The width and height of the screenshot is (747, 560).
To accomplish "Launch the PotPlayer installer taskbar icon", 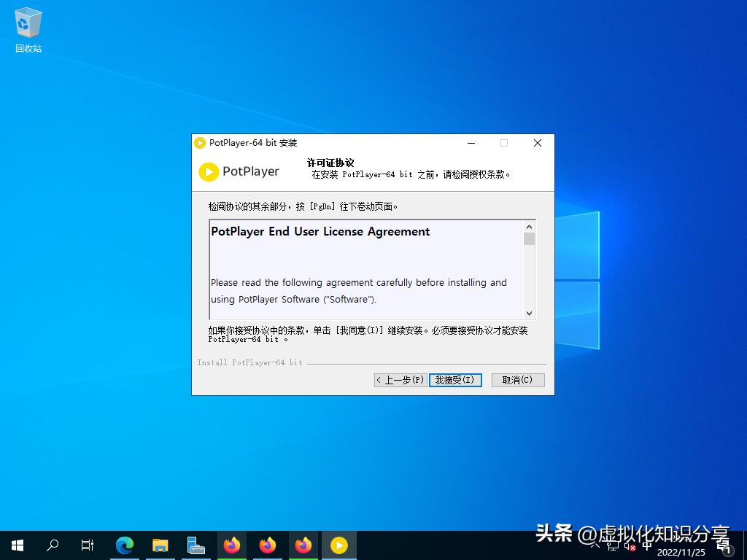I will [x=339, y=545].
